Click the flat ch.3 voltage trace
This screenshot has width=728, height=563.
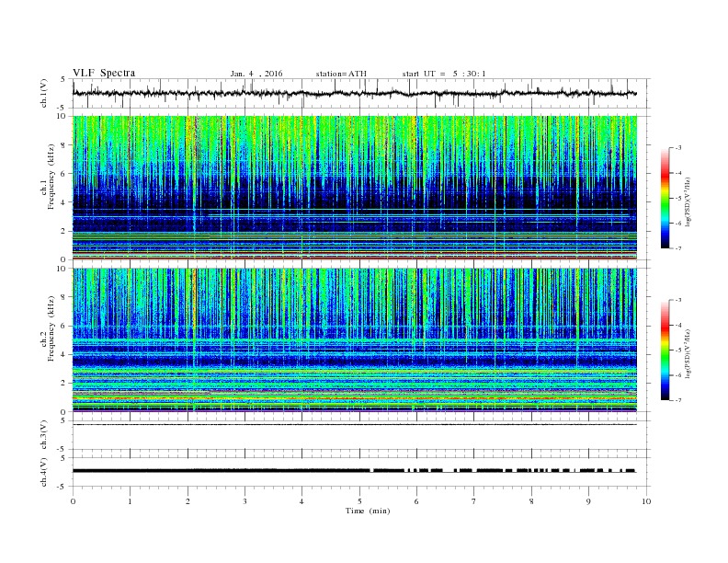[x=354, y=425]
